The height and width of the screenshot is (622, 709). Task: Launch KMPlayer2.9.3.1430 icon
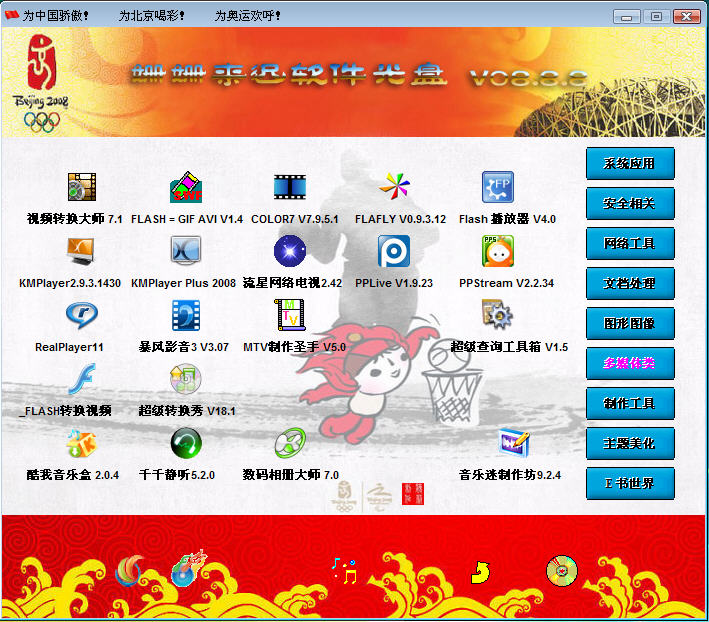(80, 251)
